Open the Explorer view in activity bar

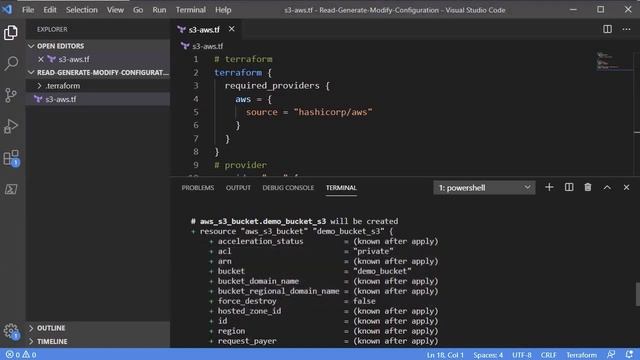(x=11, y=32)
